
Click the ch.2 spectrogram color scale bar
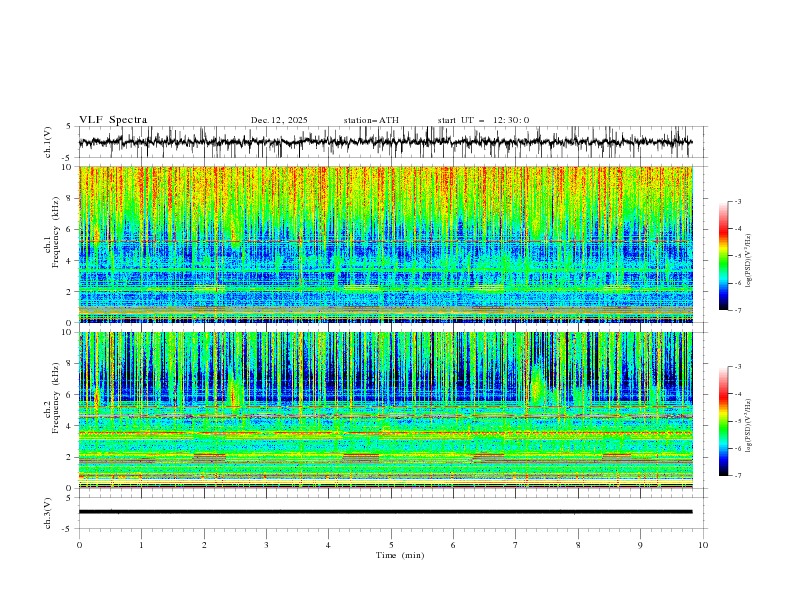click(x=723, y=421)
